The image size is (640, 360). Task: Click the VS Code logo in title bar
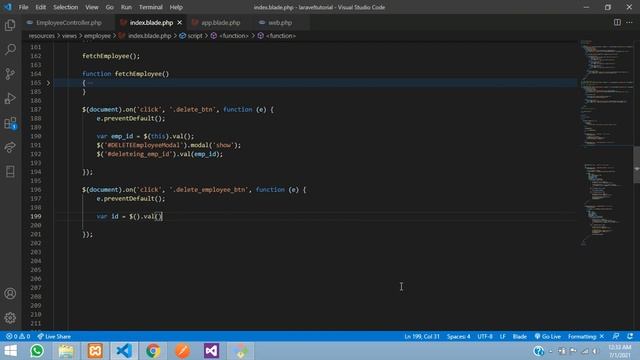8,7
